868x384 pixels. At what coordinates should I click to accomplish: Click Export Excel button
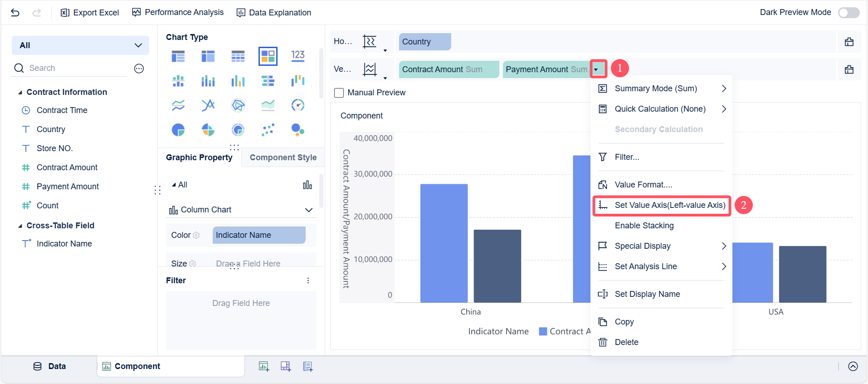[90, 13]
